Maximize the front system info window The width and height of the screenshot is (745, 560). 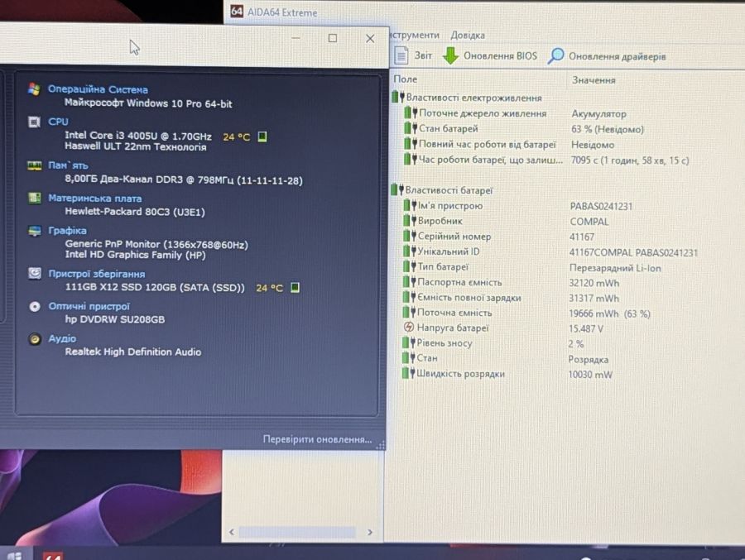coord(333,38)
